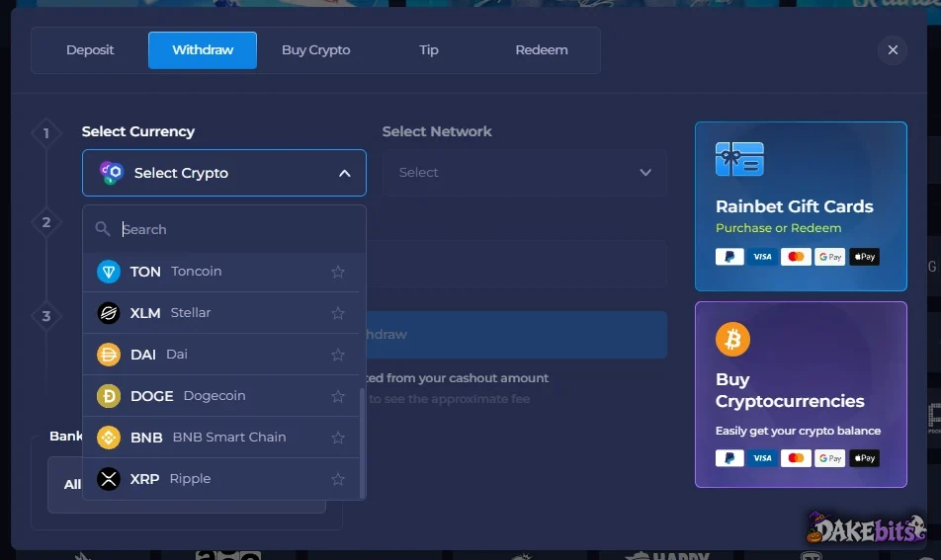Open the Buy Crypto tab

315,50
